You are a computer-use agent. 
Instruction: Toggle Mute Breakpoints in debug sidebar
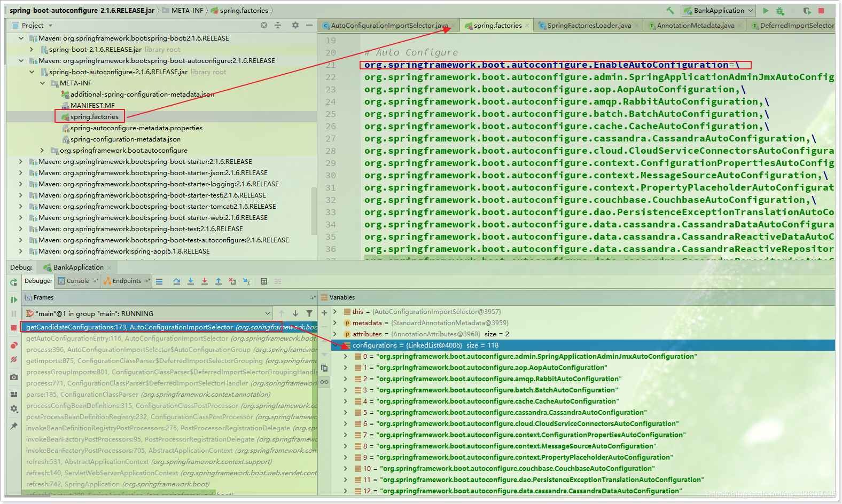coord(14,359)
